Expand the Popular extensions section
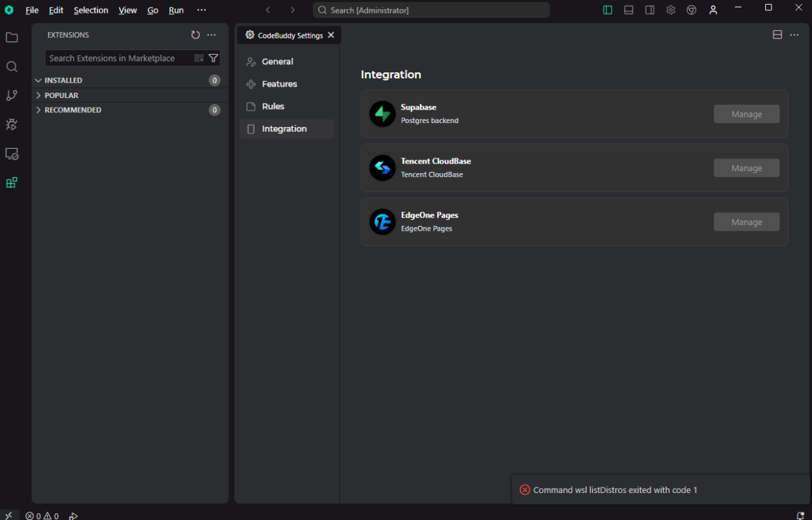 pos(129,95)
